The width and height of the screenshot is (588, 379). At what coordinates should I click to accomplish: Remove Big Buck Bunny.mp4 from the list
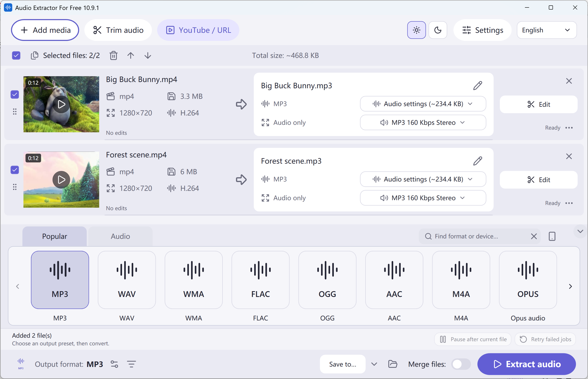coord(569,81)
